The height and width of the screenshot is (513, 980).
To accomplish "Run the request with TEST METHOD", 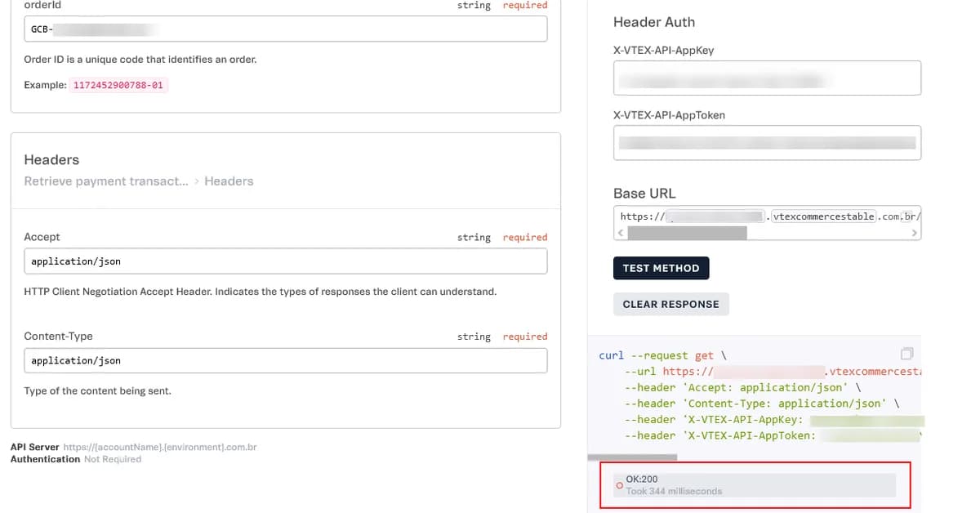I will (661, 268).
